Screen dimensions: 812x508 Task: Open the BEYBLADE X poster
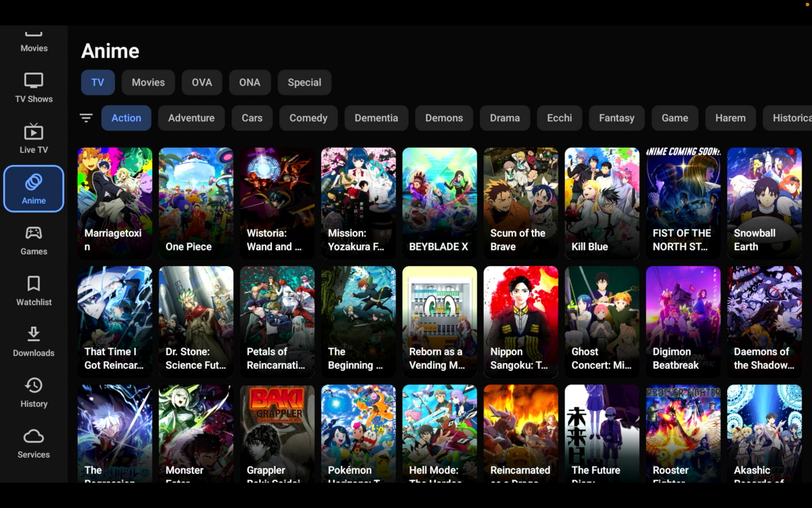(x=440, y=203)
